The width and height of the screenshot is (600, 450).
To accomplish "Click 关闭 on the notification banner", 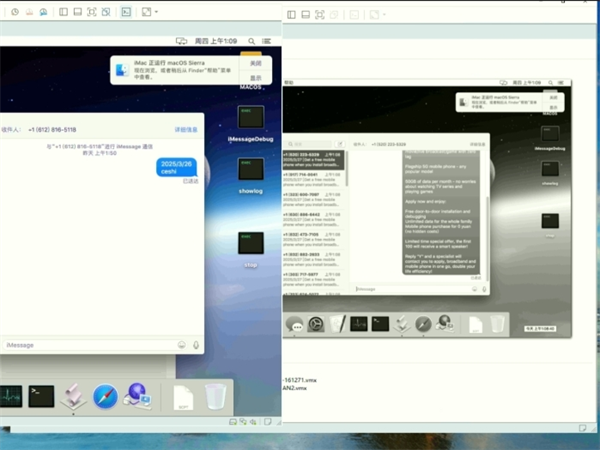I will (x=256, y=62).
